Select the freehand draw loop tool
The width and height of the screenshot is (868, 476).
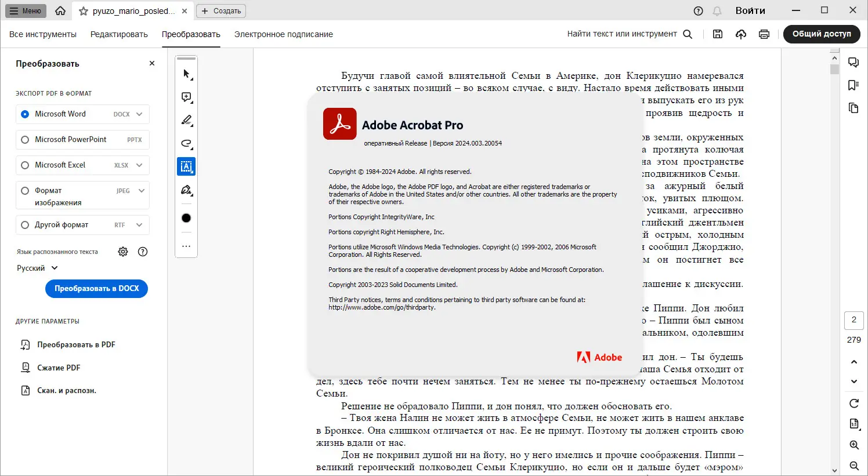click(186, 144)
